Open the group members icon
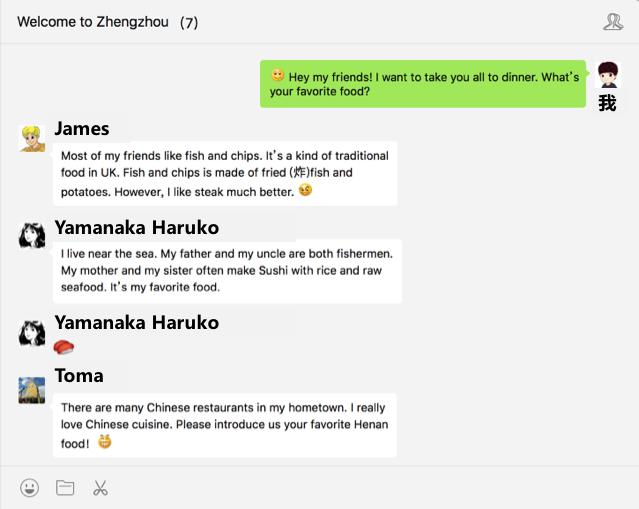Screen dimensions: 639x509 [x=613, y=21]
